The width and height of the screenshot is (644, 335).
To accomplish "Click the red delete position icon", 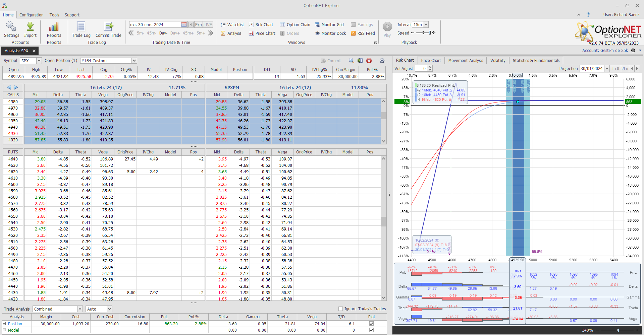I will [369, 61].
